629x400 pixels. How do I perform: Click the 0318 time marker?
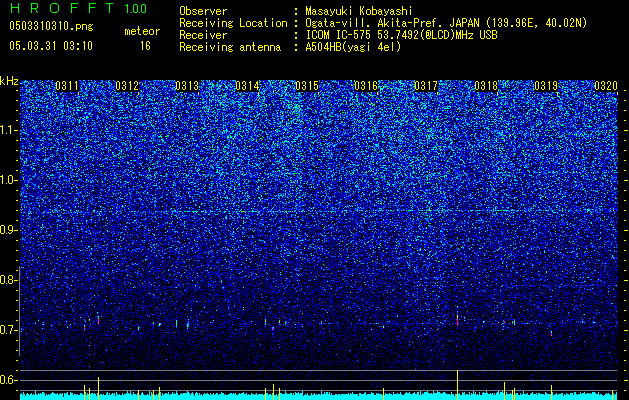click(486, 86)
